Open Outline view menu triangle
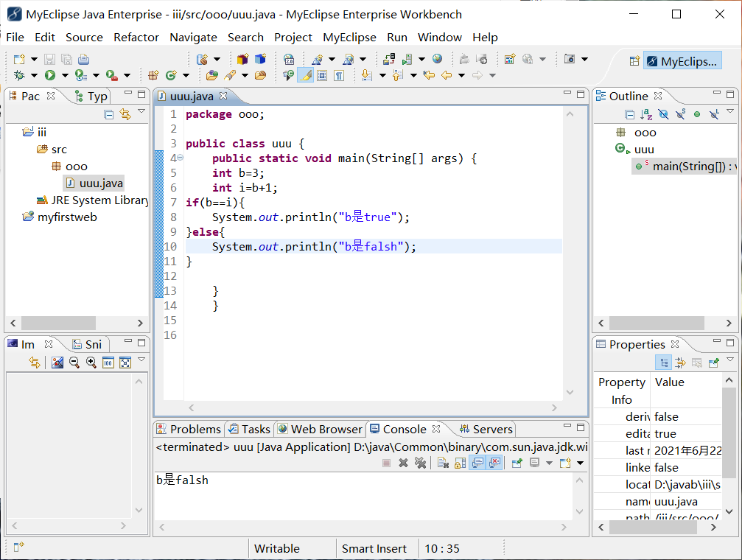 click(x=730, y=111)
